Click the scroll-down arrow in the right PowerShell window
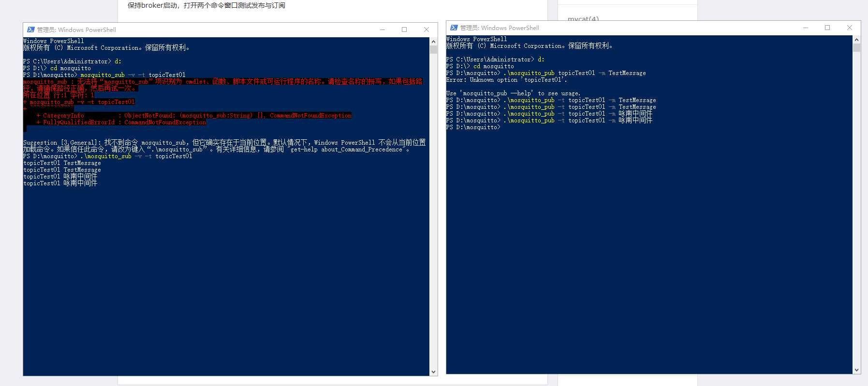The height and width of the screenshot is (386, 868). point(857,370)
